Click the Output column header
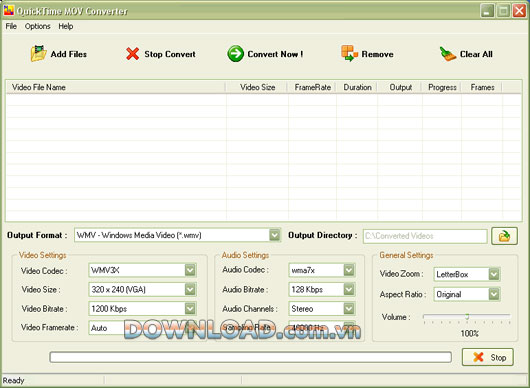The height and width of the screenshot is (388, 530). [x=400, y=87]
